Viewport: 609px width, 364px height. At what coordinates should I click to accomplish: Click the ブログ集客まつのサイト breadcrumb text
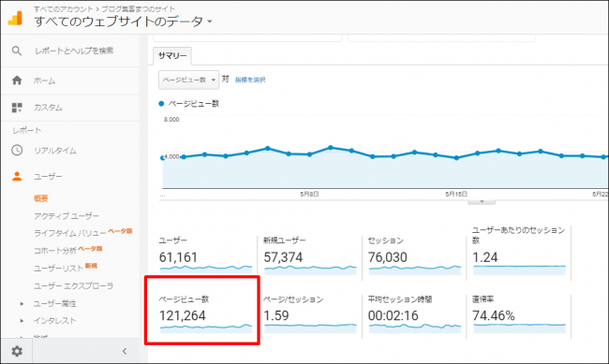pos(139,8)
